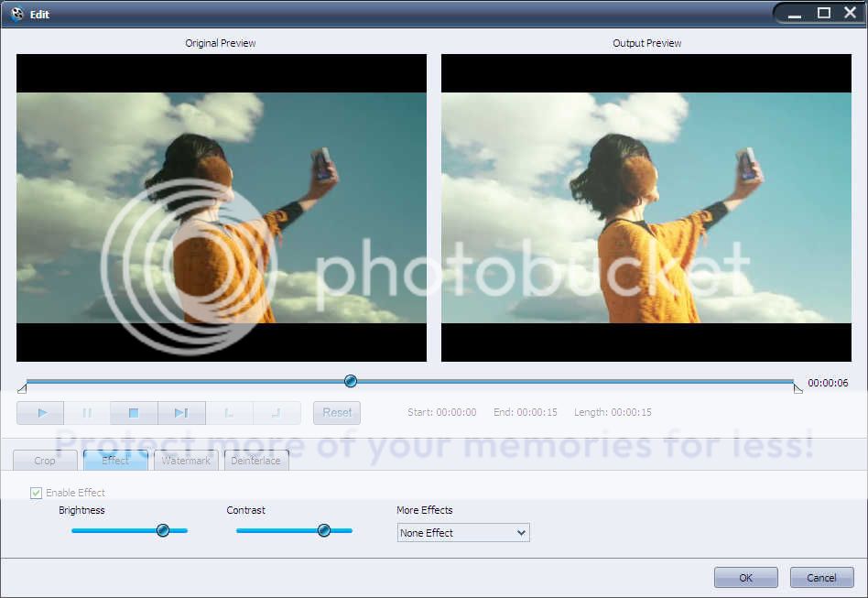The height and width of the screenshot is (598, 868).
Task: Click the 00:00:06 current time readout
Action: click(828, 383)
